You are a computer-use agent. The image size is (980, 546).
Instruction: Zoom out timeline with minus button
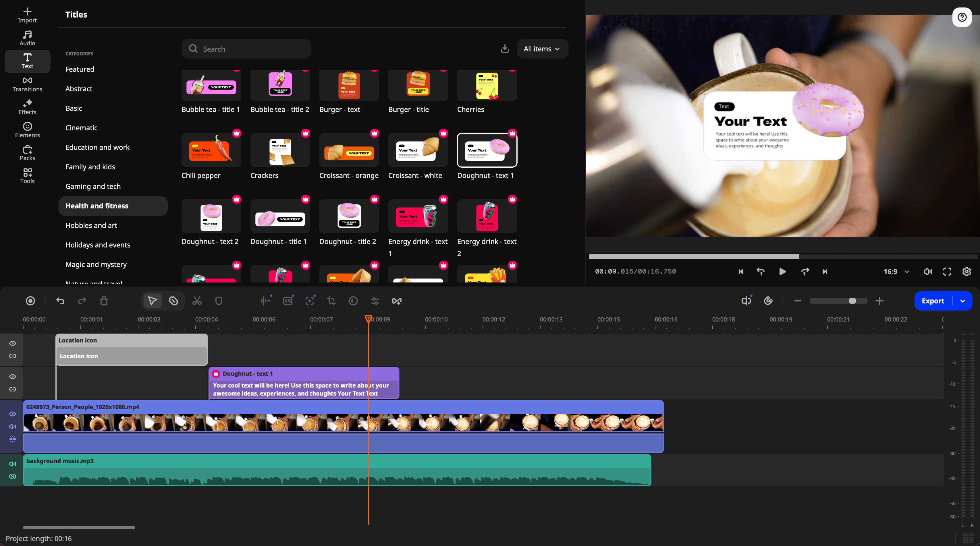tap(798, 301)
